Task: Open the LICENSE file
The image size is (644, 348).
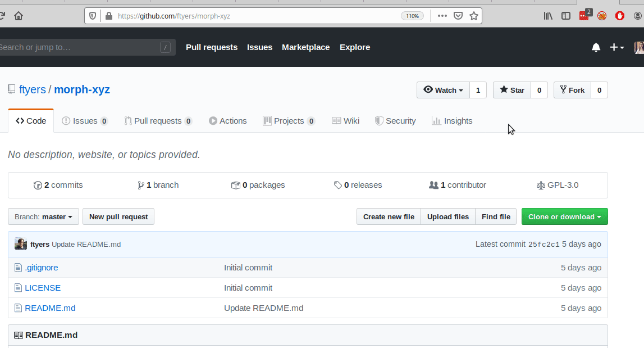Action: pos(43,288)
